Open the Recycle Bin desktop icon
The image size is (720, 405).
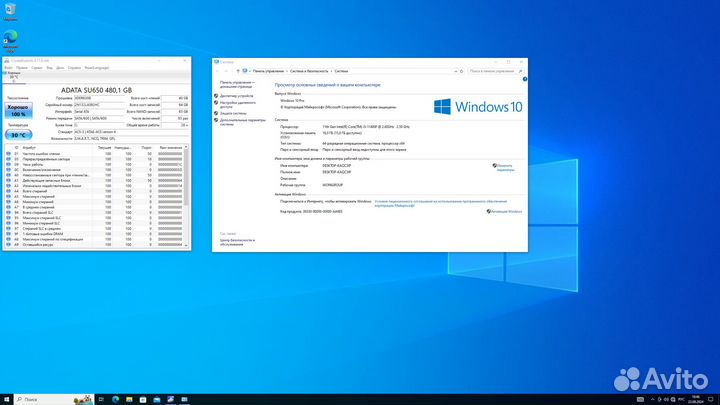pyautogui.click(x=10, y=11)
